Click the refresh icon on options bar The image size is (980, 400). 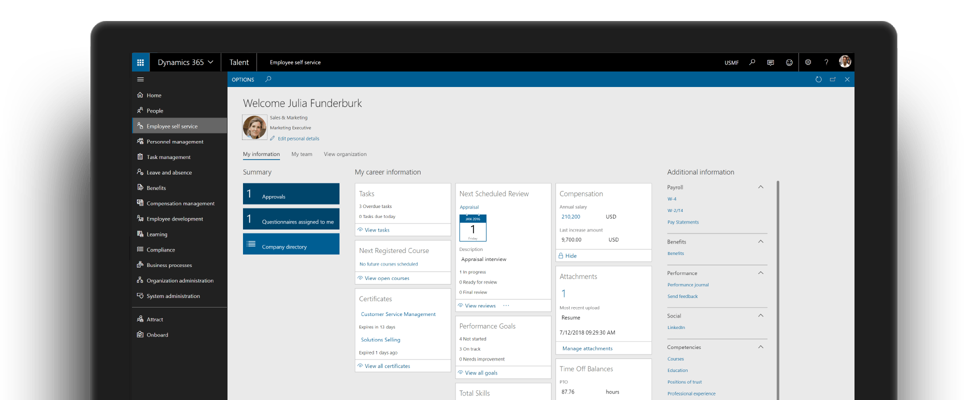coord(818,79)
